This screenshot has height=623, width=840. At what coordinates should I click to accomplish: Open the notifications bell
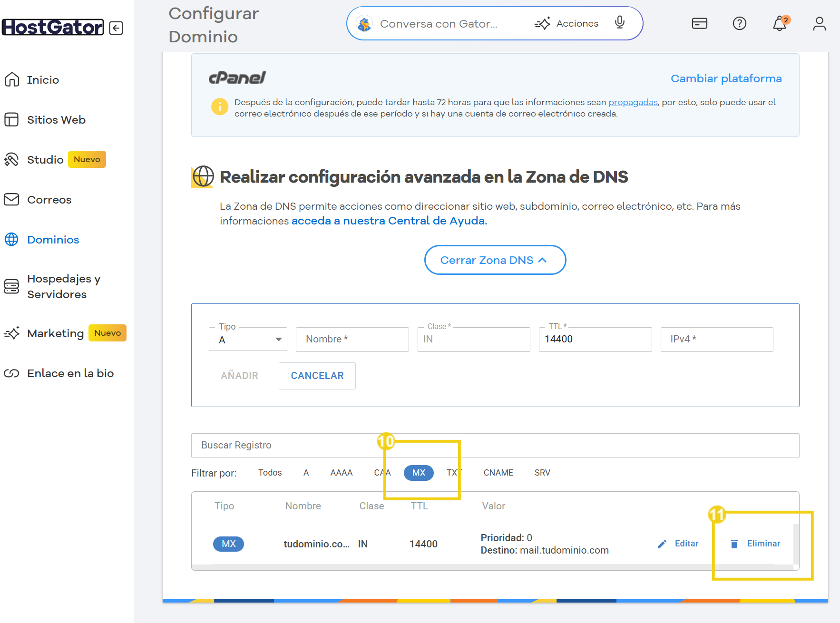(779, 23)
